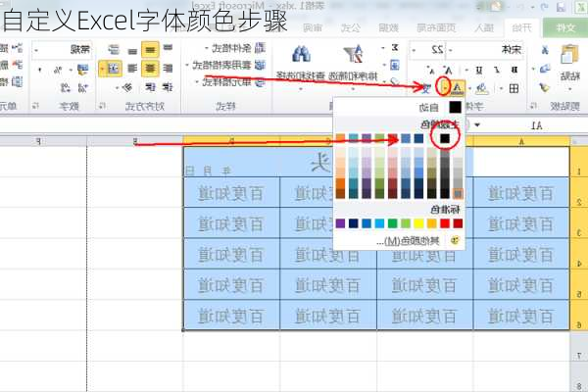Switch to the Formulas (公式) tab
Viewport: 588px width, 392px height.
pos(351,27)
